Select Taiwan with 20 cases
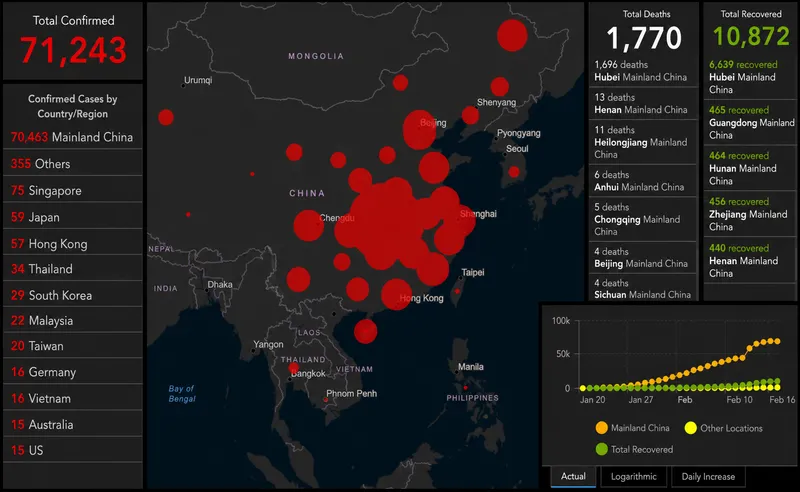Viewport: 800px width, 492px height. (72, 346)
